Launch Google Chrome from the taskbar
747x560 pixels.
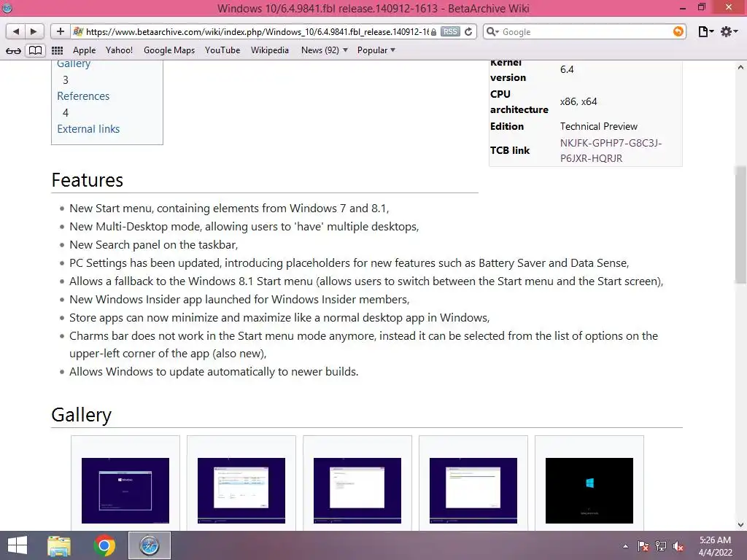[104, 545]
